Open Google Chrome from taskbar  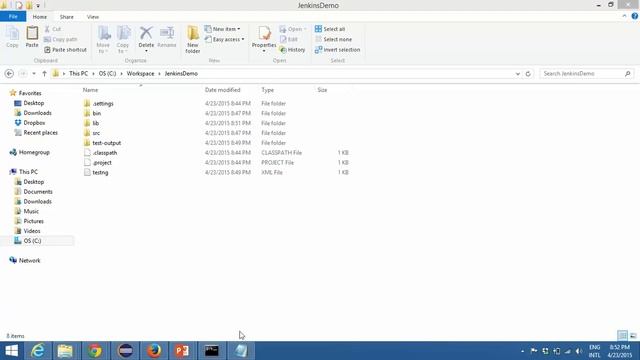coord(95,351)
